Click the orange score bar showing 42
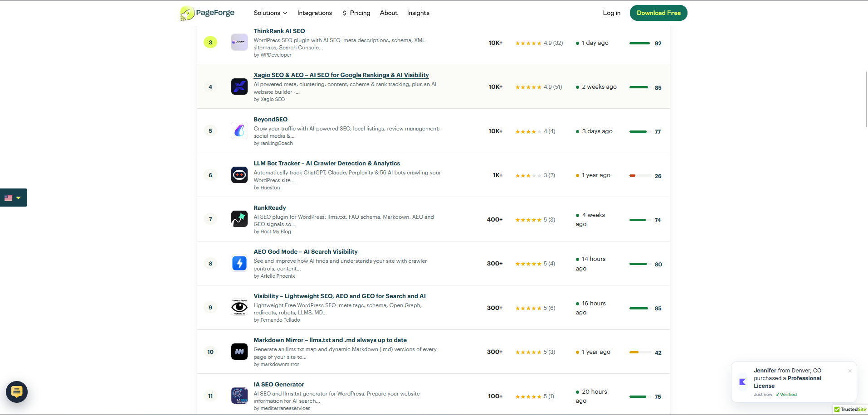Screen dimensions: 868x415 click(640, 352)
